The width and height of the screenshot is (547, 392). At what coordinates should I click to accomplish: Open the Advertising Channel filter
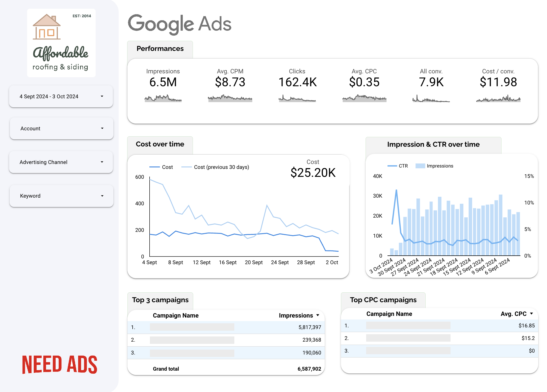click(61, 162)
